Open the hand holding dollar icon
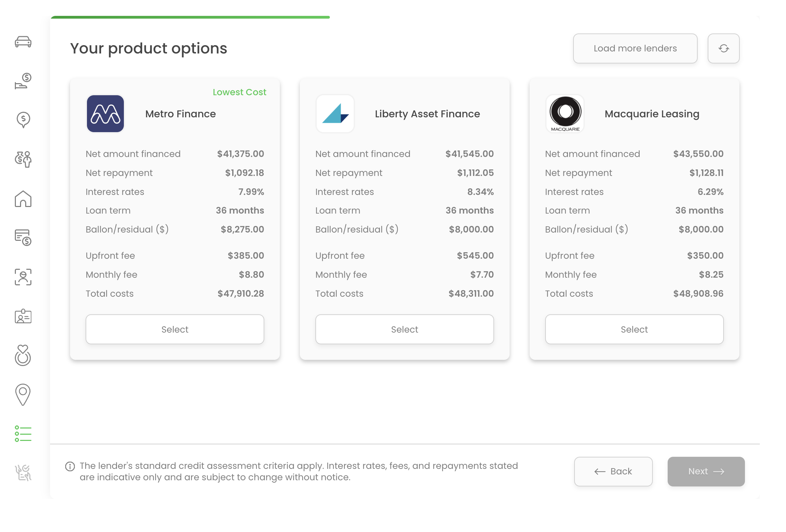 pyautogui.click(x=23, y=81)
